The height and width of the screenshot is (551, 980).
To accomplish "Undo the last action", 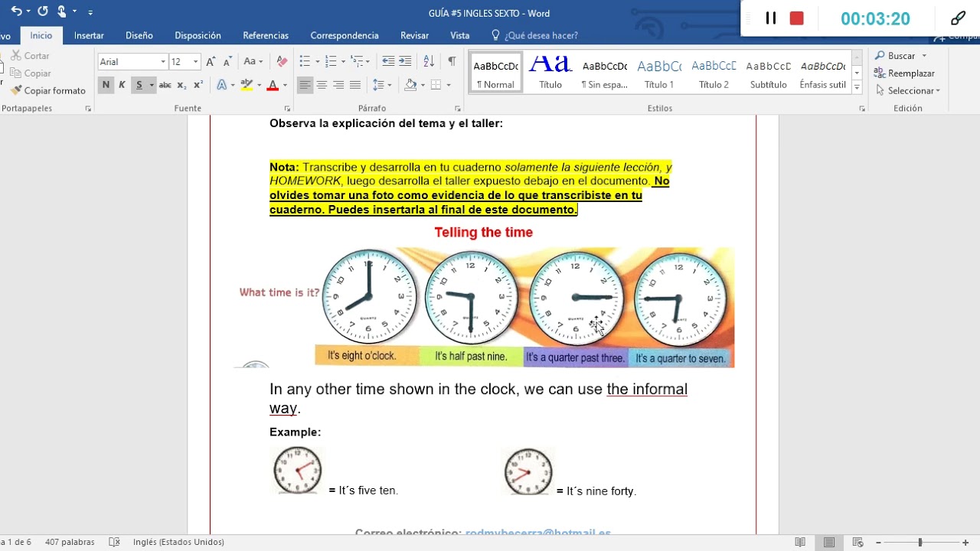I will (x=16, y=11).
